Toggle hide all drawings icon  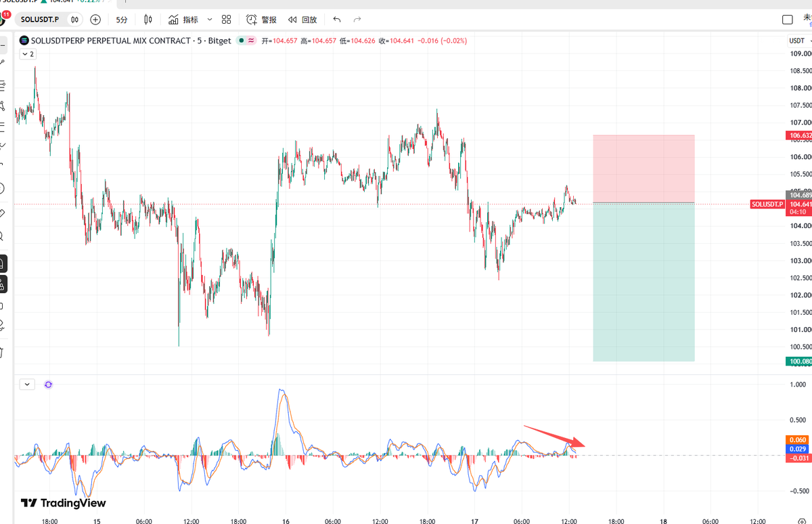coord(2,326)
